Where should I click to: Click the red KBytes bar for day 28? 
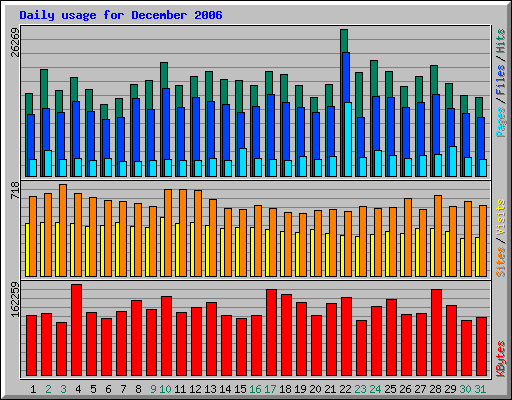[436, 333]
